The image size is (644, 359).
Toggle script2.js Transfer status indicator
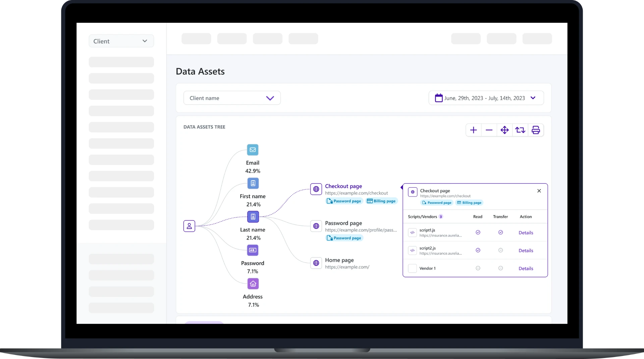coord(500,250)
